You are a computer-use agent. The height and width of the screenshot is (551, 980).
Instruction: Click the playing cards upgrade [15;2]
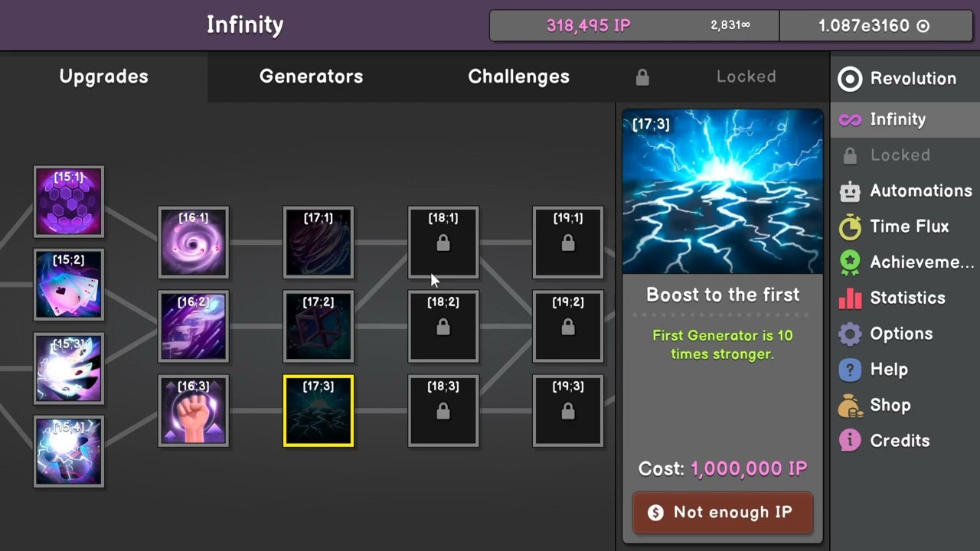tap(69, 285)
